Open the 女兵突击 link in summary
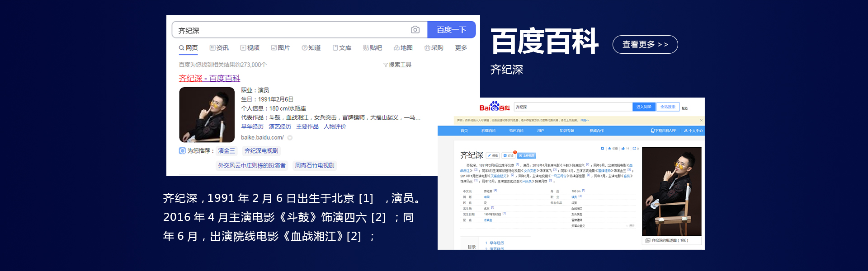868x271 pixels. coord(530,171)
